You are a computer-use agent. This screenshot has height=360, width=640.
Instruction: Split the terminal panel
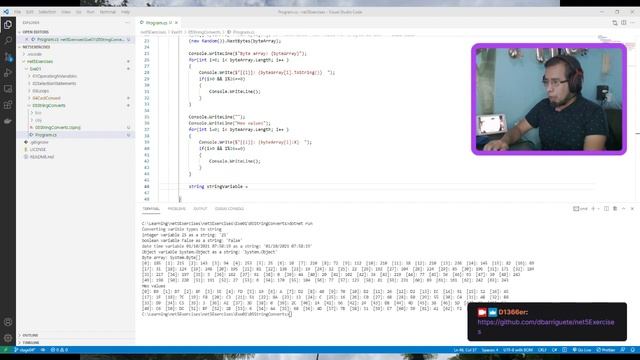pyautogui.click(x=606, y=209)
